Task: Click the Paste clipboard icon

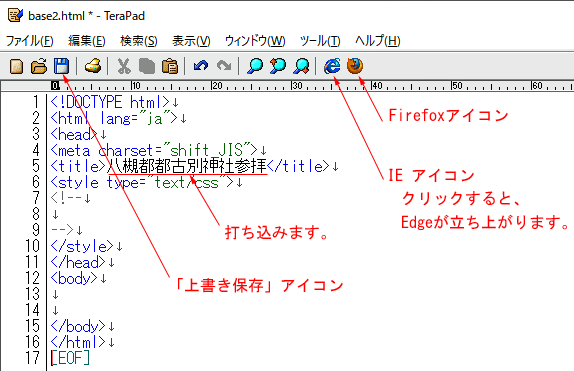Action: click(x=170, y=66)
